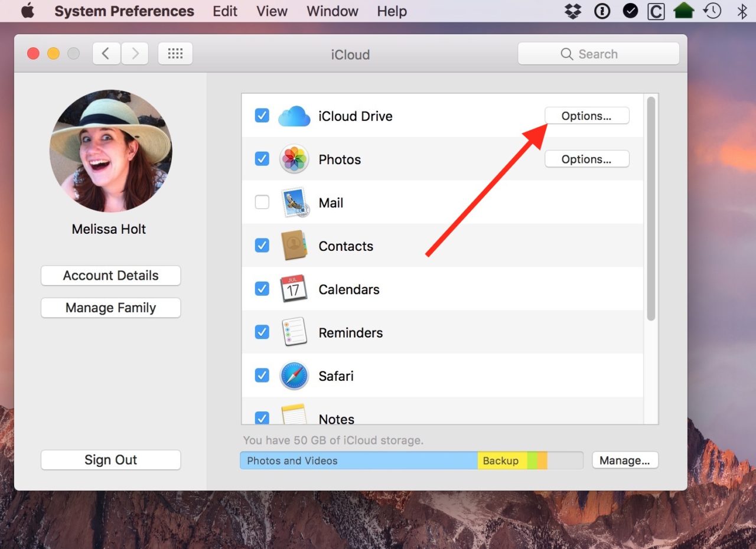Click the Dropbox menu bar icon
This screenshot has width=756, height=549.
(x=572, y=11)
